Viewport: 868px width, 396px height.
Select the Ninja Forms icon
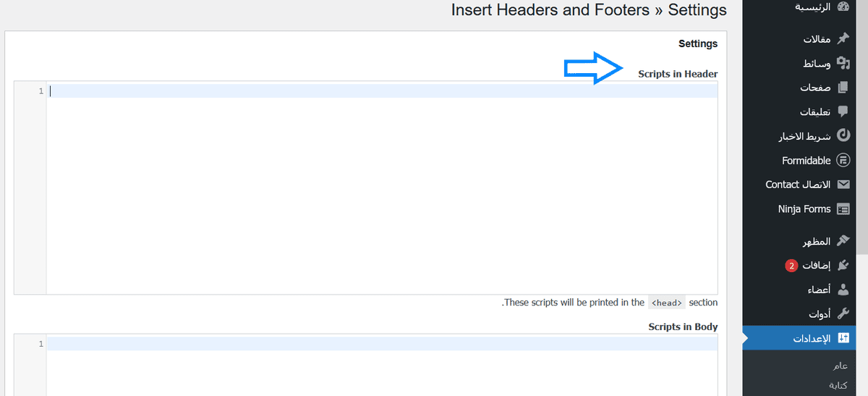[x=843, y=208]
